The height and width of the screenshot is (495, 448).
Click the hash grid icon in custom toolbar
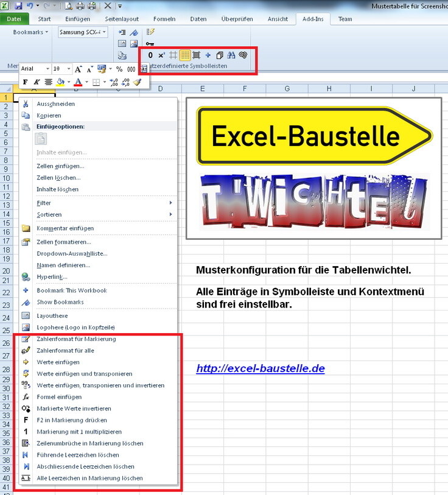click(173, 55)
